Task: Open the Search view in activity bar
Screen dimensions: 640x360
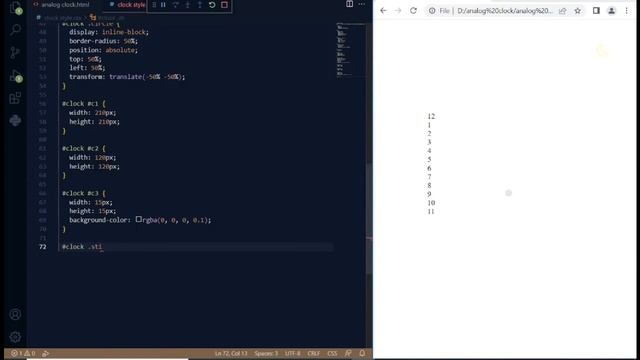Action: (16, 29)
